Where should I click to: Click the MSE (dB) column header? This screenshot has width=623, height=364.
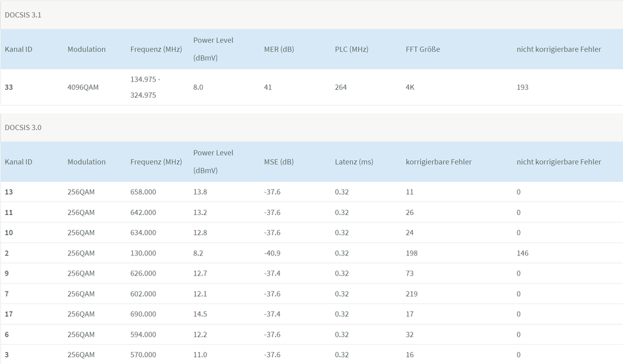click(x=279, y=162)
